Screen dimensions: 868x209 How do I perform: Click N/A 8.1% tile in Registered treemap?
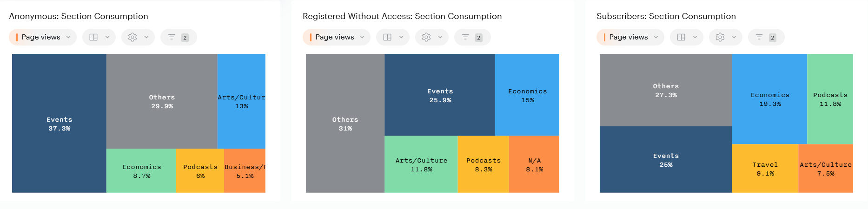(x=534, y=164)
